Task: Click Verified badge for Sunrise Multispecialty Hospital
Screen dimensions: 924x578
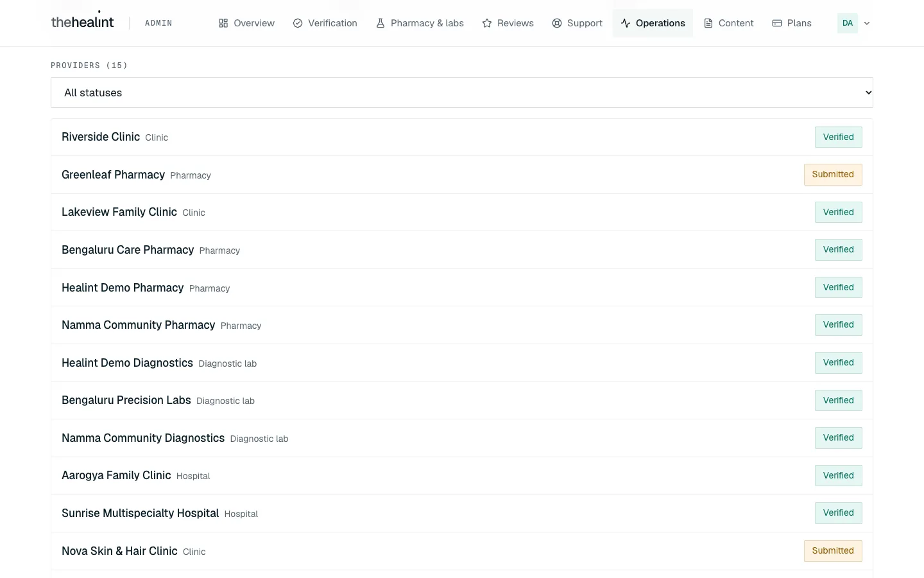Action: [839, 513]
